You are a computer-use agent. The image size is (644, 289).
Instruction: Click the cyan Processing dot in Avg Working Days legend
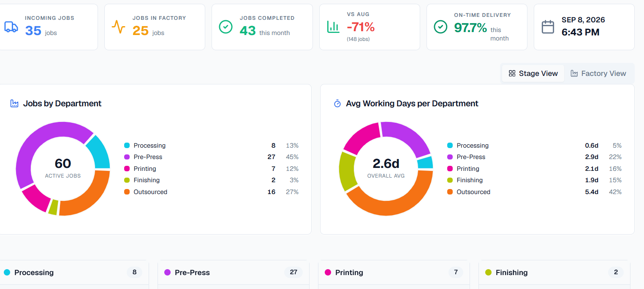(450, 146)
